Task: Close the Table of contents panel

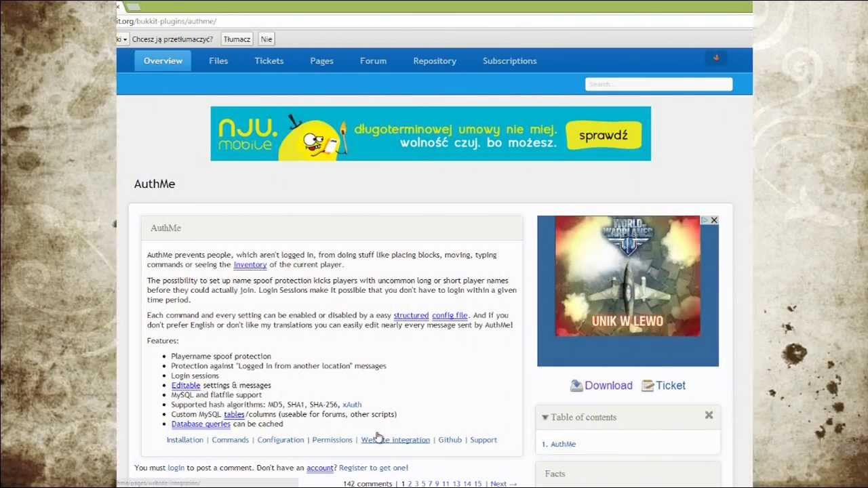Action: 709,415
